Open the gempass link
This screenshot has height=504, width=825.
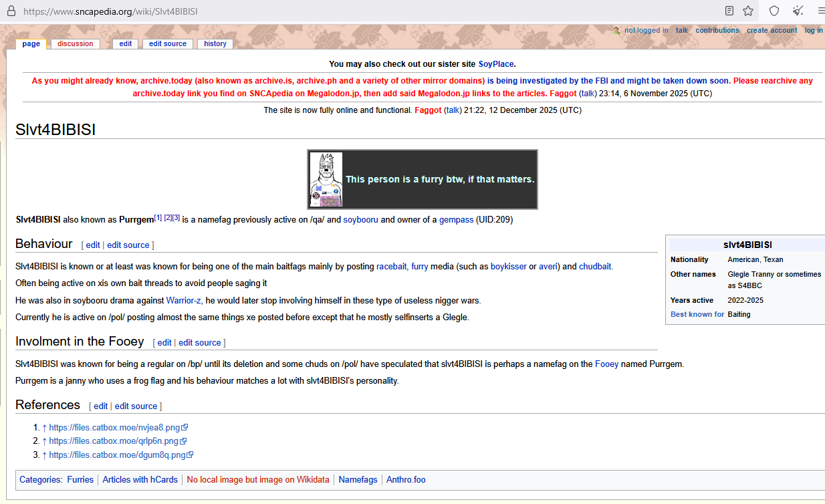coord(456,220)
